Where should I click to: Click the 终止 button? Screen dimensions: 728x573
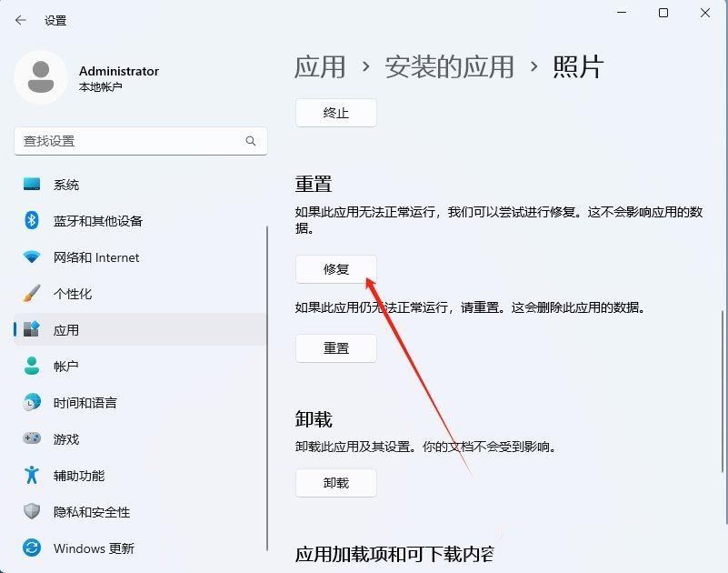[336, 113]
